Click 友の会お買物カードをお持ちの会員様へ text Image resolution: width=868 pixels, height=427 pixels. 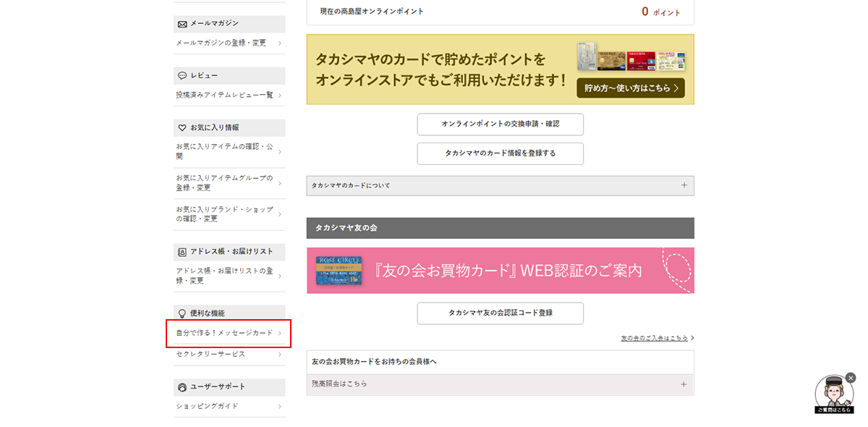click(374, 361)
